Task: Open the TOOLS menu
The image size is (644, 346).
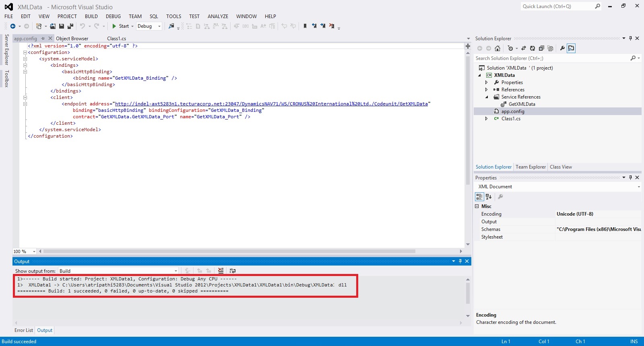Action: coord(173,16)
